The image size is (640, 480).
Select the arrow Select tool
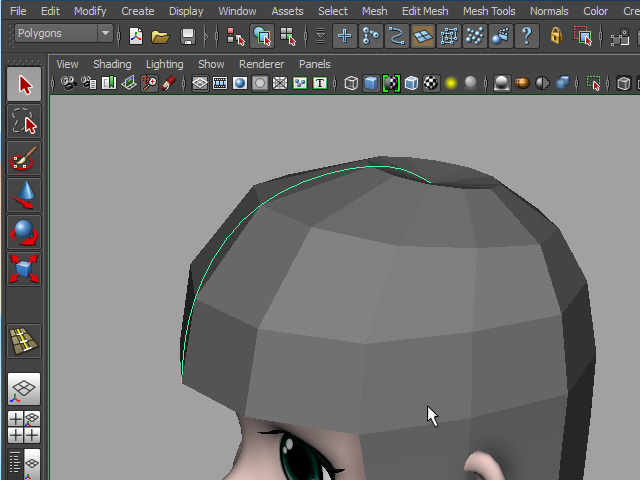[x=24, y=85]
